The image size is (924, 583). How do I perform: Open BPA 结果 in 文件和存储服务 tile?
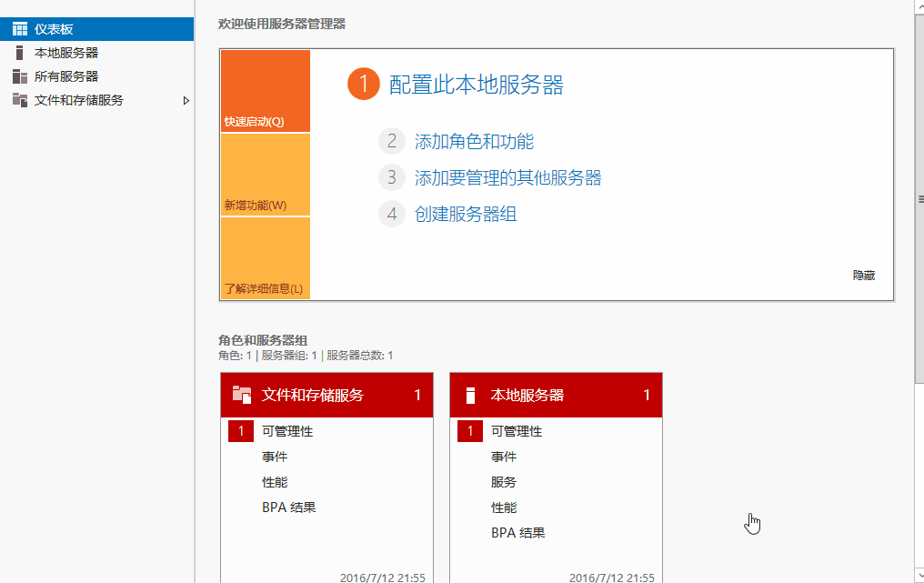pos(289,508)
